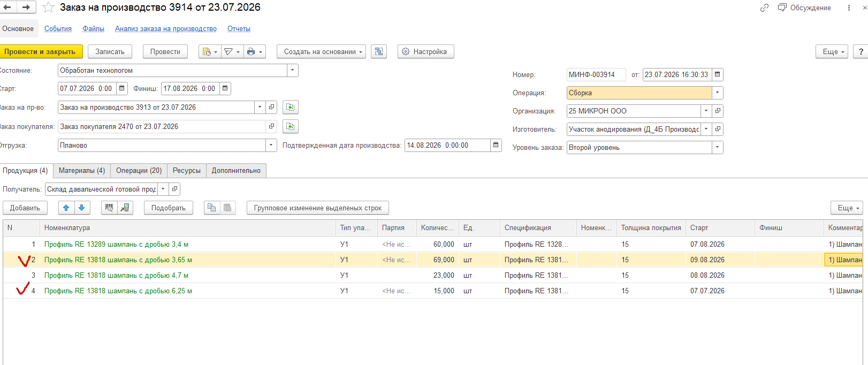Switch to the Ресурсы tab
Viewport: 868px width, 365px height.
pos(187,170)
